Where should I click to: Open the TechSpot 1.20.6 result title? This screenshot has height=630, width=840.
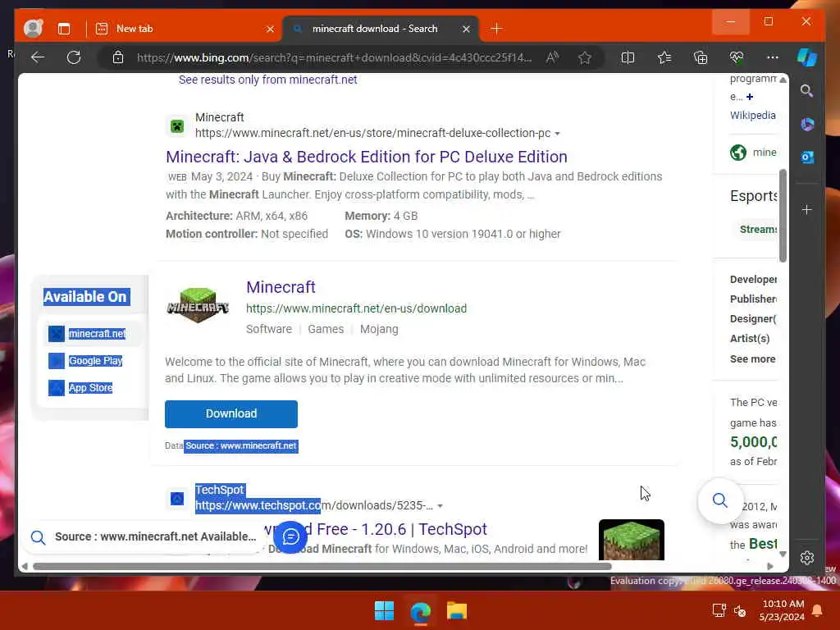click(x=375, y=529)
